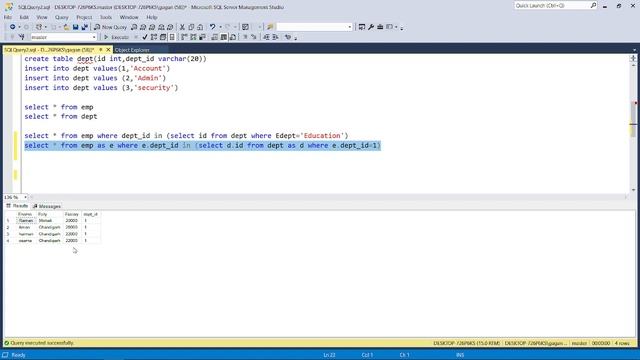Open the Query menu

pyautogui.click(x=62, y=17)
